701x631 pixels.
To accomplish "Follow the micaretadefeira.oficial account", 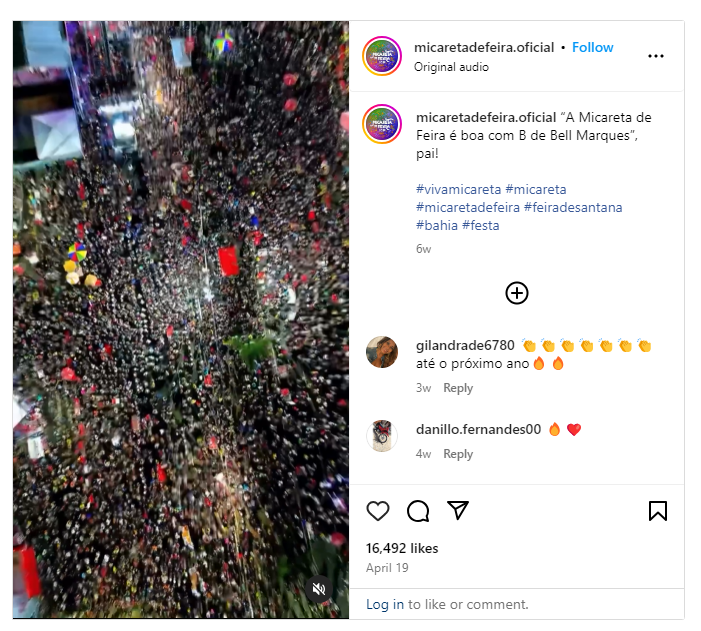I will click(592, 47).
